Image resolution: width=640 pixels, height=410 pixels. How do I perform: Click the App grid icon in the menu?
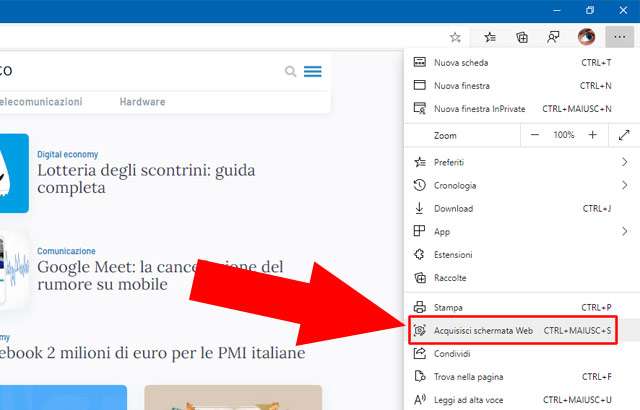(x=419, y=231)
